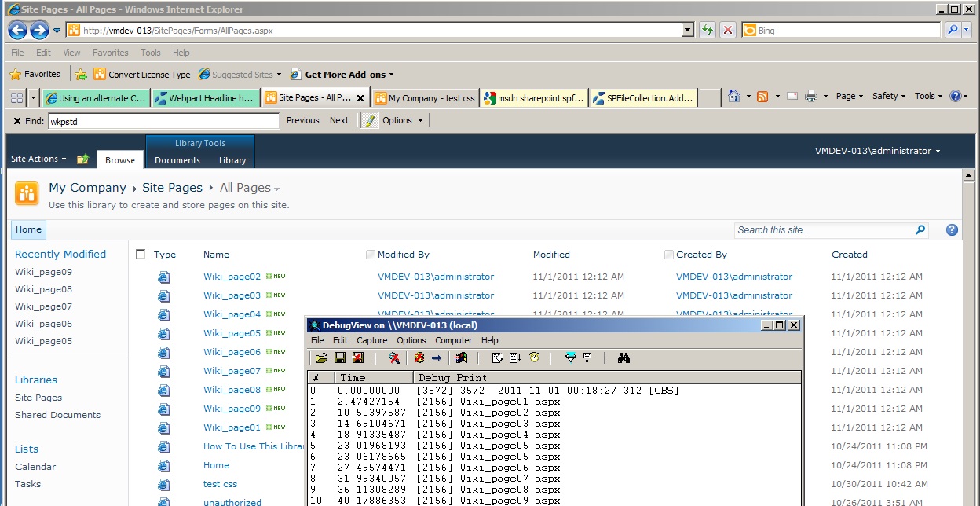980x506 pixels.
Task: Check the select-all checkbox beside Type
Action: [x=141, y=254]
